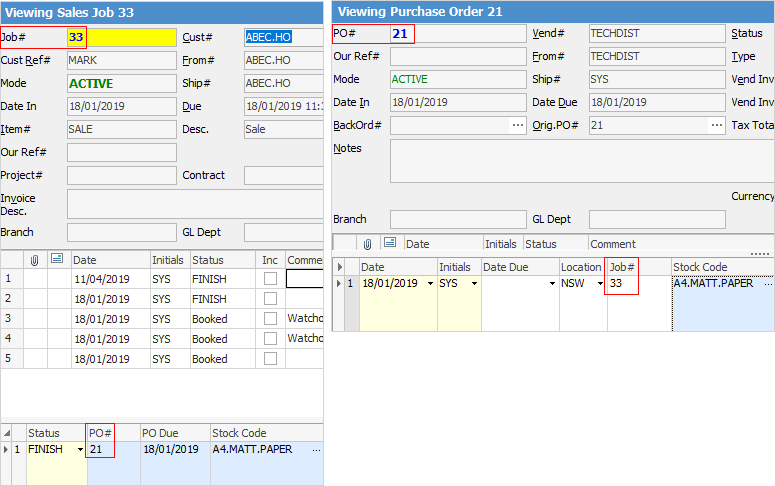
Task: Click Cust# field with ABEC.HO highlighted
Action: pyautogui.click(x=284, y=37)
